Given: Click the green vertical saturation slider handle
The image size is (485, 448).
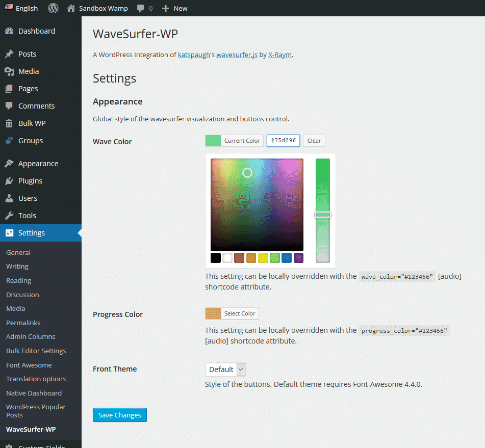Looking at the screenshot, I should click(323, 215).
